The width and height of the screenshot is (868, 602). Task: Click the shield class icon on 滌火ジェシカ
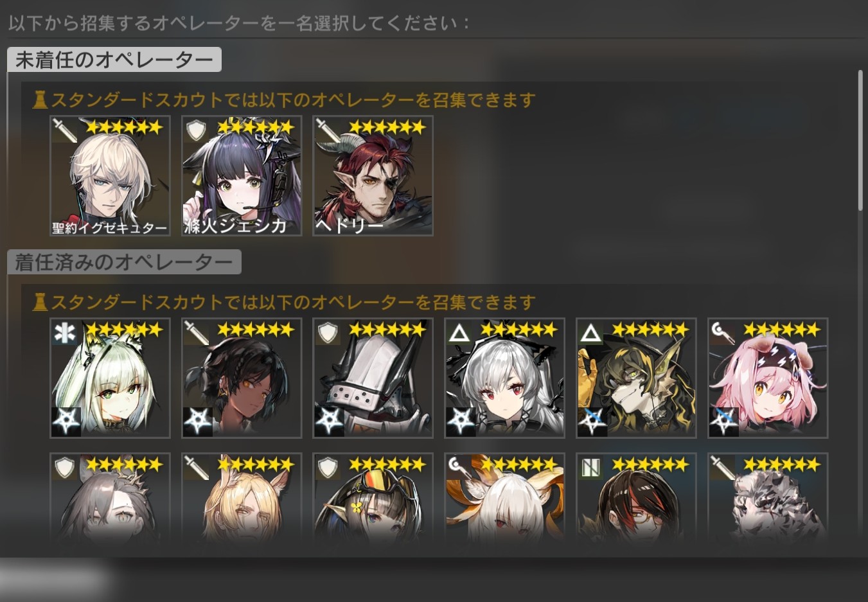click(x=196, y=130)
